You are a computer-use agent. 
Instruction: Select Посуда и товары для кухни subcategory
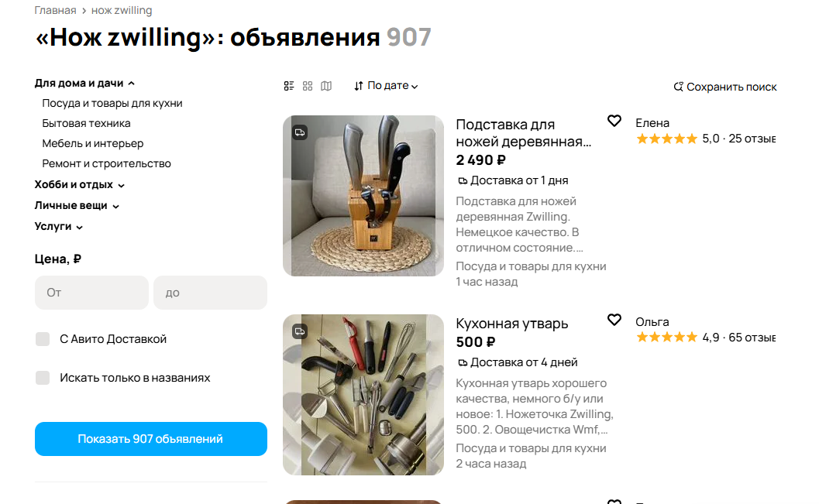click(x=112, y=103)
